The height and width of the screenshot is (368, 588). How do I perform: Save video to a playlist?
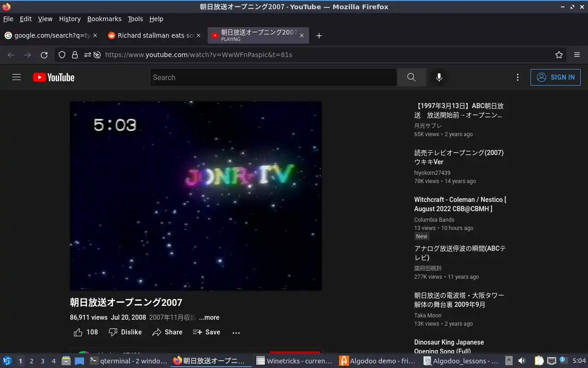[207, 332]
